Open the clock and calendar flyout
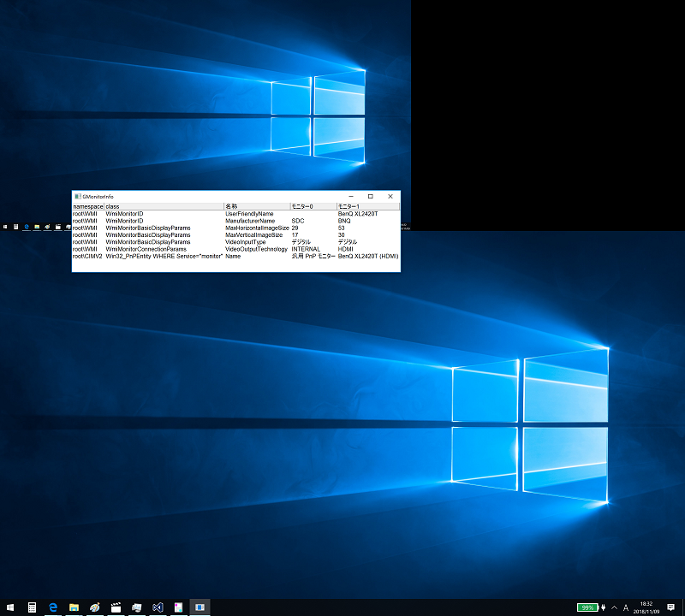 (646, 607)
